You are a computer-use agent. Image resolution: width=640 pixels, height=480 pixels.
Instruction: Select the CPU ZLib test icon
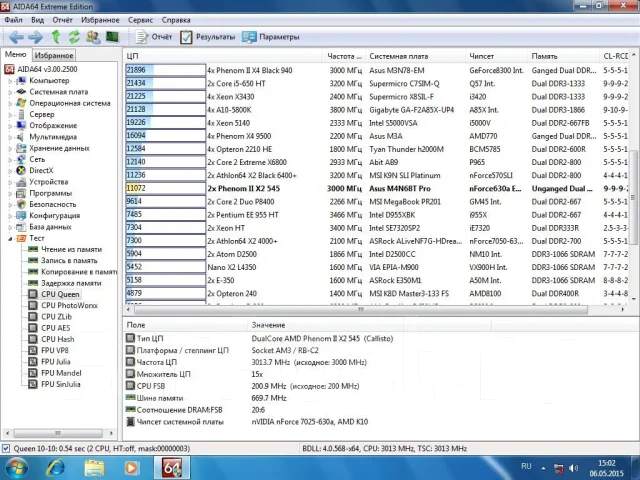[33, 317]
